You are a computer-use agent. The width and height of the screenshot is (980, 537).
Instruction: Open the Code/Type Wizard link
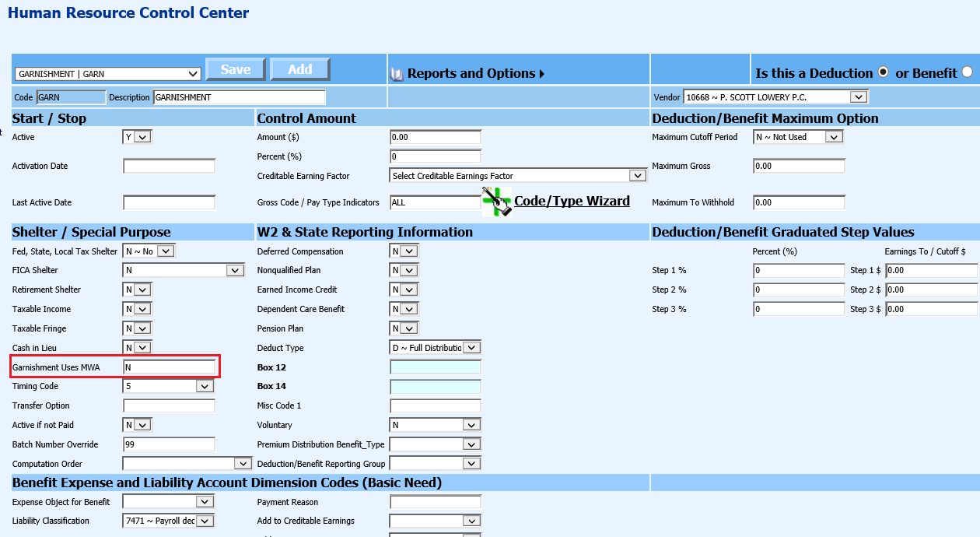[572, 201]
